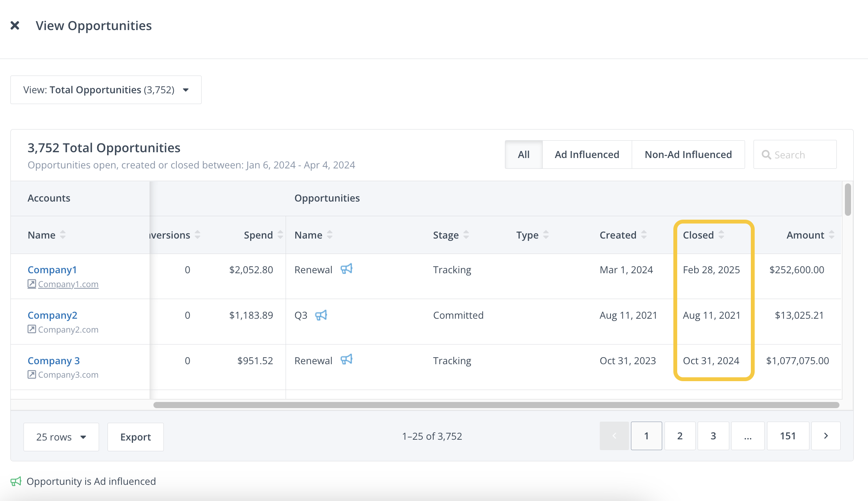Expand the 25 rows selector

click(61, 437)
